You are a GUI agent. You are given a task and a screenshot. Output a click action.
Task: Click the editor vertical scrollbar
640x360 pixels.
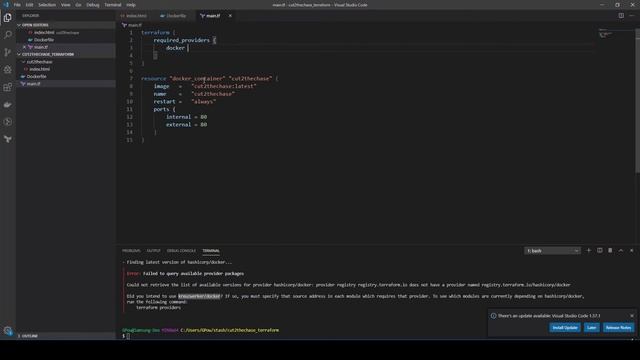coord(638,100)
